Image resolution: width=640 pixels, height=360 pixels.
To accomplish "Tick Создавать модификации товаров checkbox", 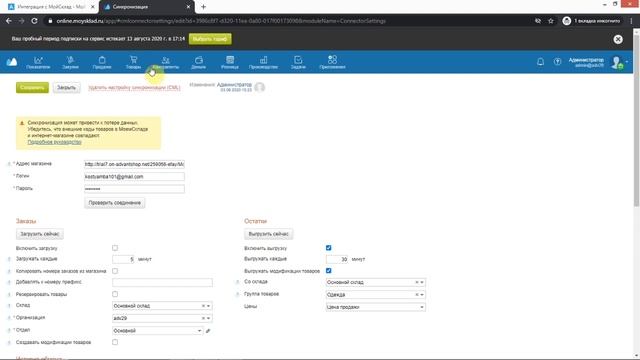I will coord(115,342).
